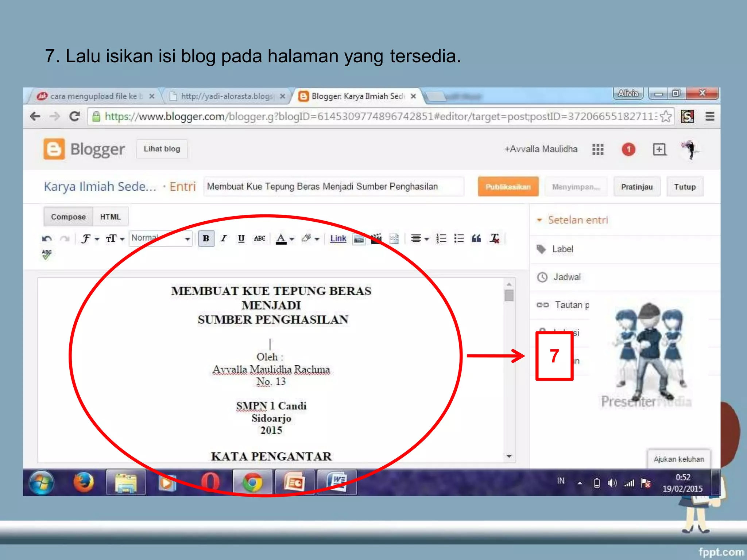Click the text cursor line above Oleh
The height and width of the screenshot is (560, 747).
click(270, 344)
